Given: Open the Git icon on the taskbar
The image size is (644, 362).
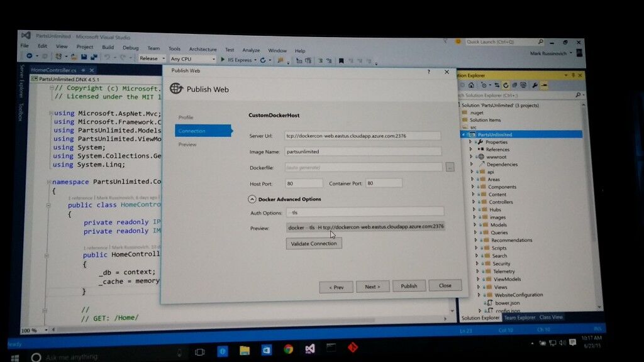Looking at the screenshot, I should [x=353, y=348].
